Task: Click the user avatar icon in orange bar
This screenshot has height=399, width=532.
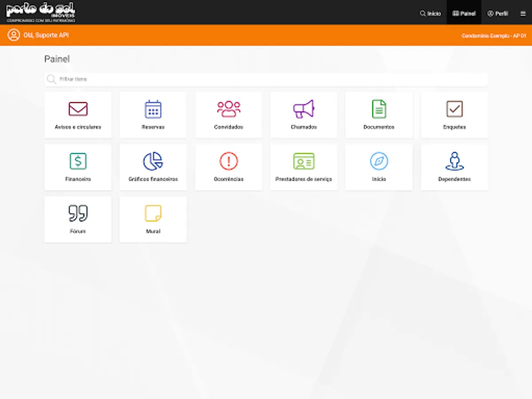Action: tap(14, 35)
